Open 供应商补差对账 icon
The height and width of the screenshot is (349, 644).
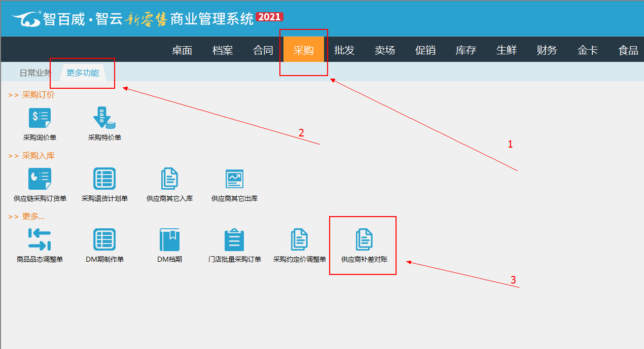[x=364, y=240]
